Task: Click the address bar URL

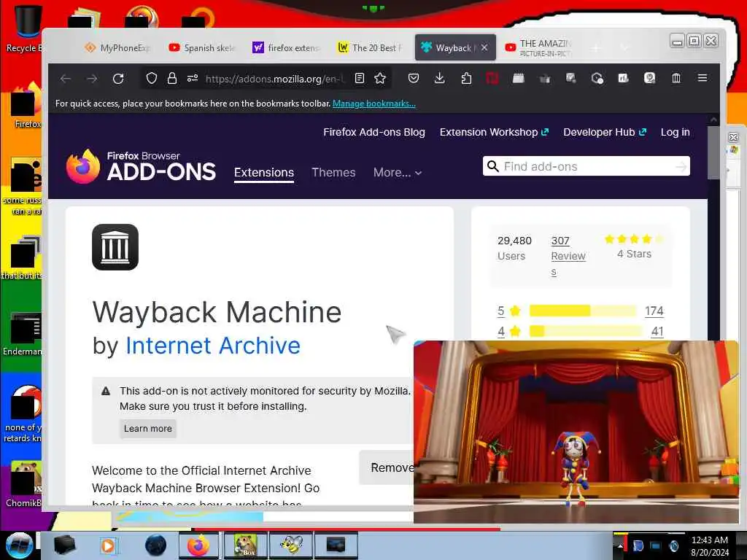Action: point(274,79)
